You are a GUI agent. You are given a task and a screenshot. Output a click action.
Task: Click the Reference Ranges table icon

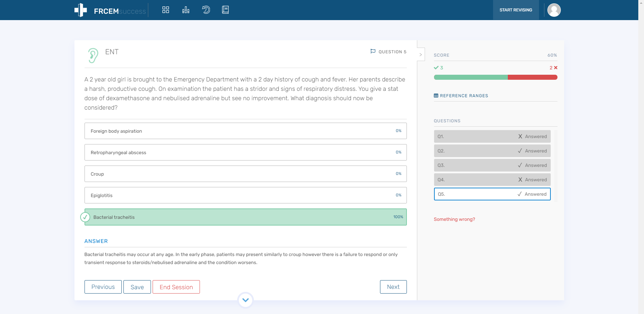(436, 96)
